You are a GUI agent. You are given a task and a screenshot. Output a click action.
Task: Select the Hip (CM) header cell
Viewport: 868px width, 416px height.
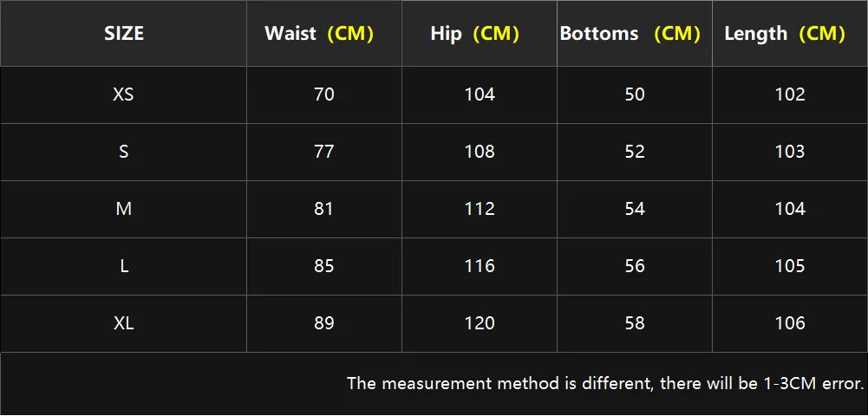coord(474,34)
